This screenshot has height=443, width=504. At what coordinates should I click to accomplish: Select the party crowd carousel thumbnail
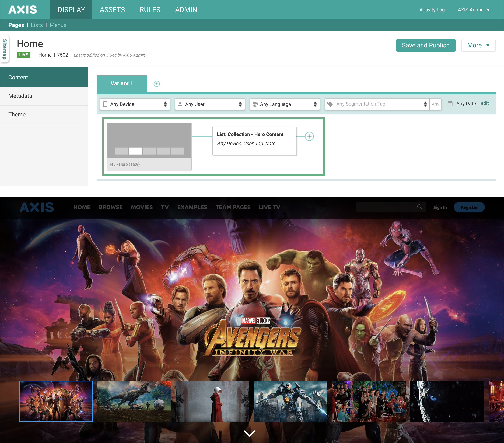[x=369, y=401]
